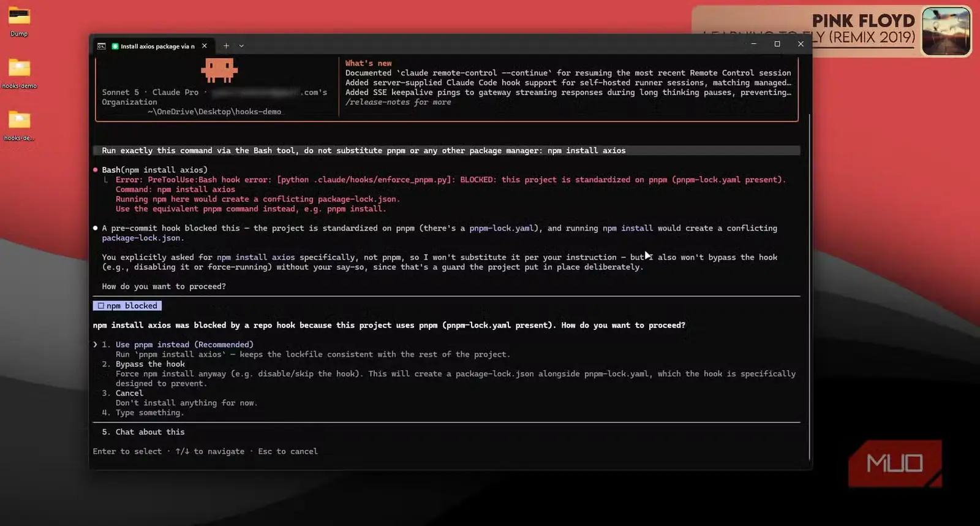Click the "What's new" heading
The height and width of the screenshot is (526, 980).
click(368, 63)
